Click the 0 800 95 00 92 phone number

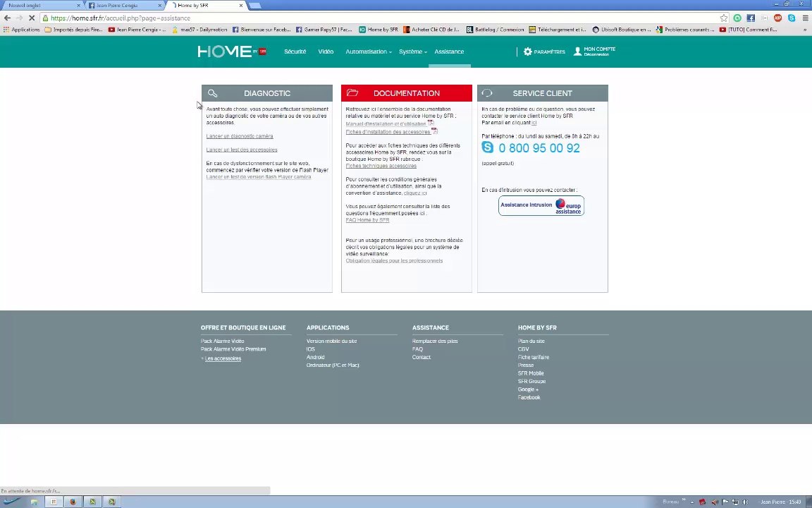click(x=539, y=147)
